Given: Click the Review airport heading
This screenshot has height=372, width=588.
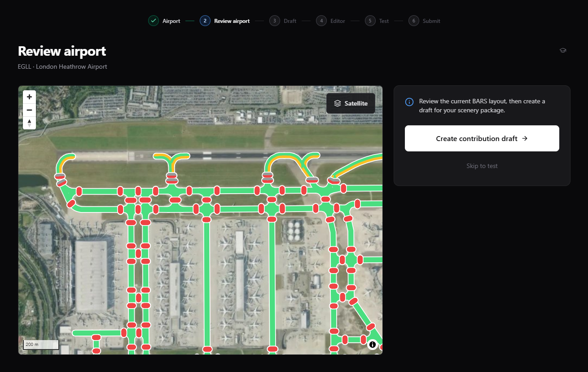Looking at the screenshot, I should coord(62,51).
